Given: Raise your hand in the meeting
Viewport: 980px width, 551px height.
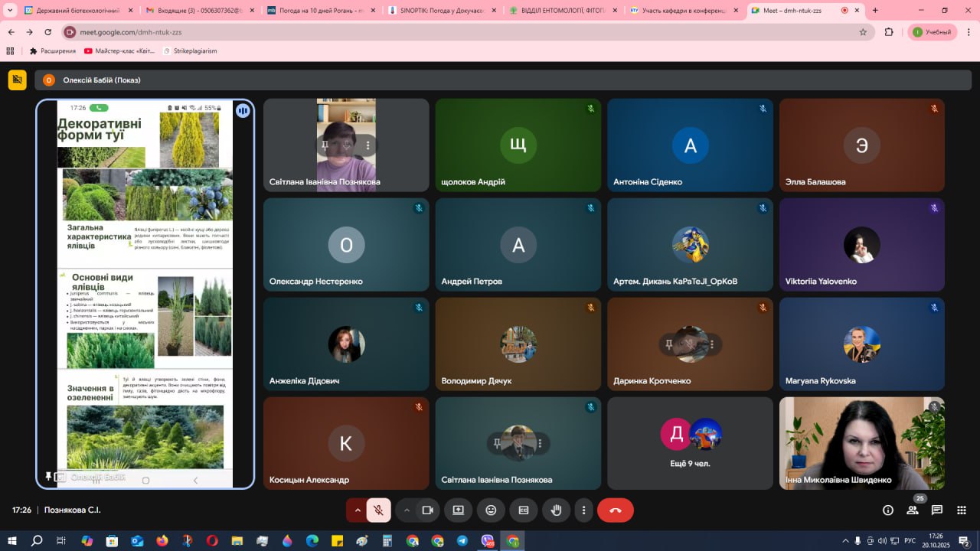Looking at the screenshot, I should pos(557,510).
